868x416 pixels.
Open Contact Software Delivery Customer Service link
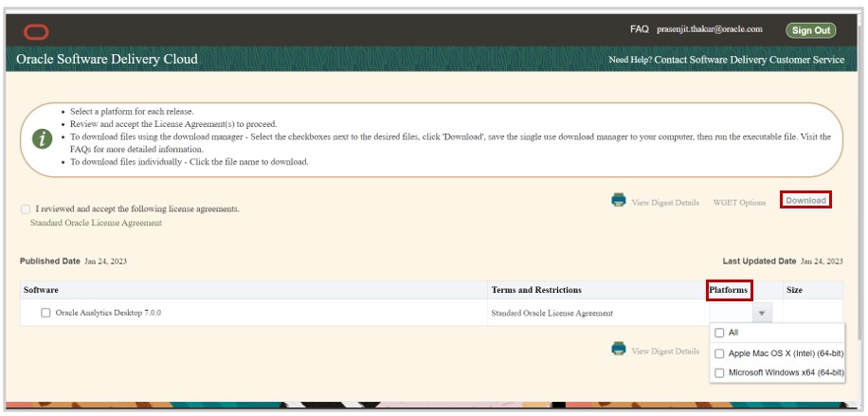point(749,60)
